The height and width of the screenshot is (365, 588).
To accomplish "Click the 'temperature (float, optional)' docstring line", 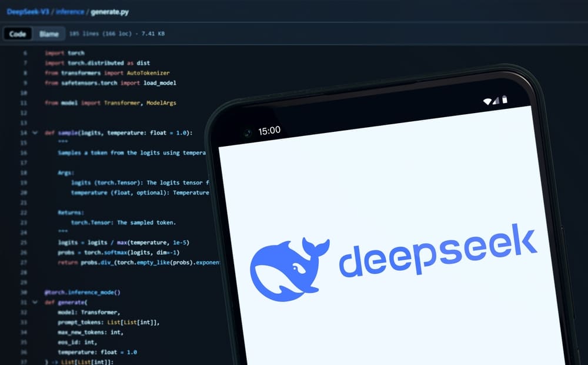I will pos(140,193).
